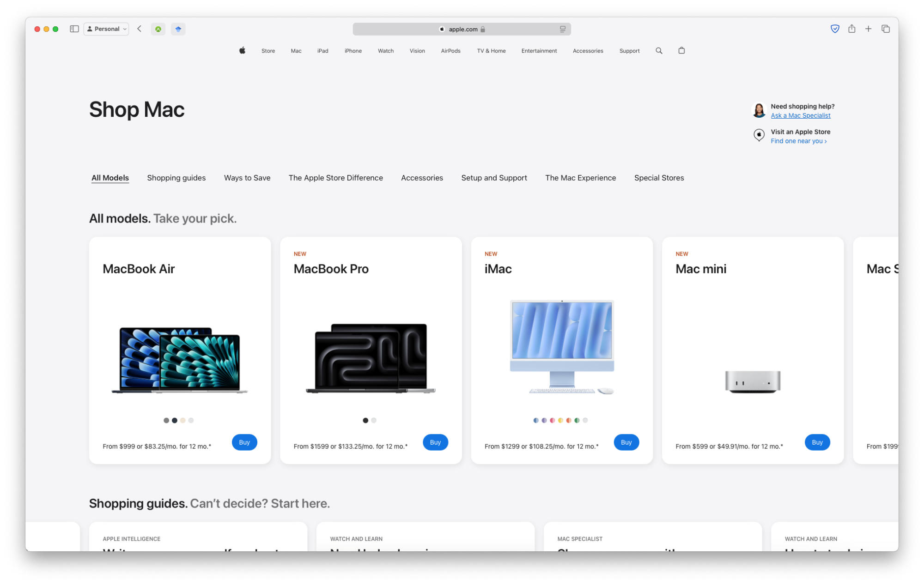Switch to the Accessories section tab
924x585 pixels.
click(422, 178)
